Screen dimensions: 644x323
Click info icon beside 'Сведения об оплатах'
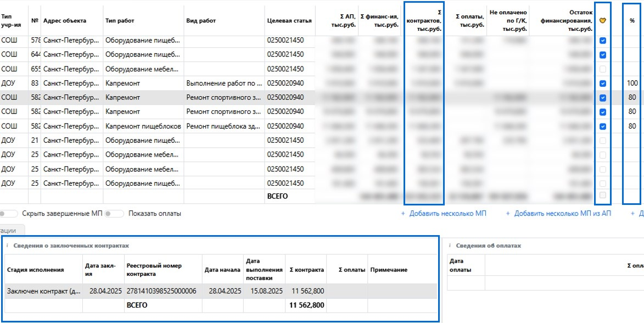pos(450,246)
